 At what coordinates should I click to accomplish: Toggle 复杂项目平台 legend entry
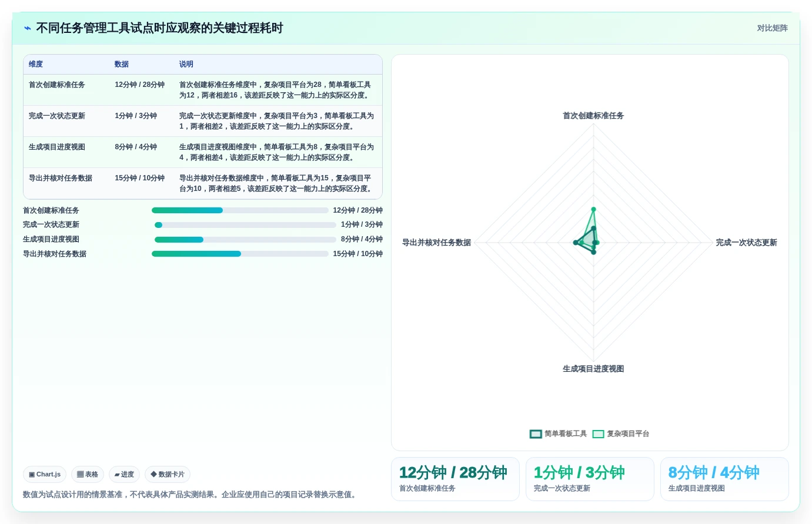click(621, 434)
